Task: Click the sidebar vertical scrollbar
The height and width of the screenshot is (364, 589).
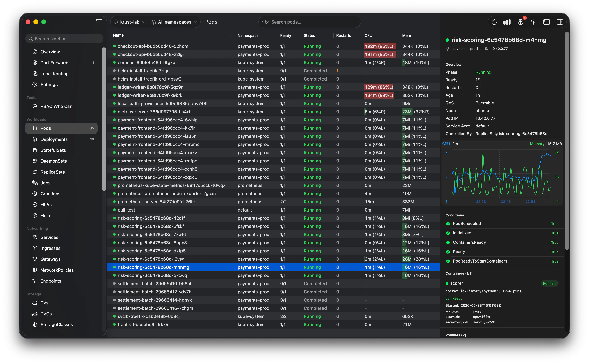Action: (x=104, y=119)
